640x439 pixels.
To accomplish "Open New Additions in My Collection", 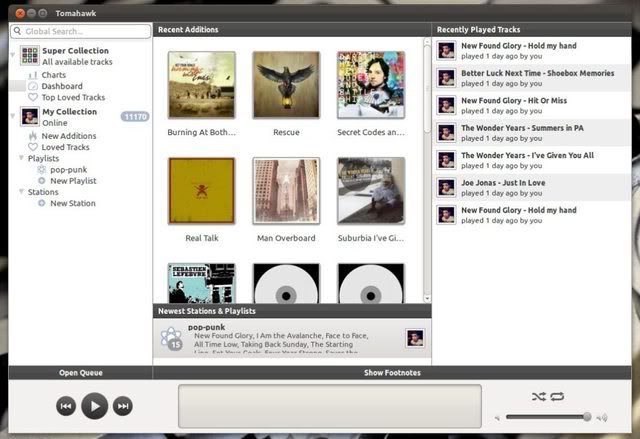I will 69,136.
